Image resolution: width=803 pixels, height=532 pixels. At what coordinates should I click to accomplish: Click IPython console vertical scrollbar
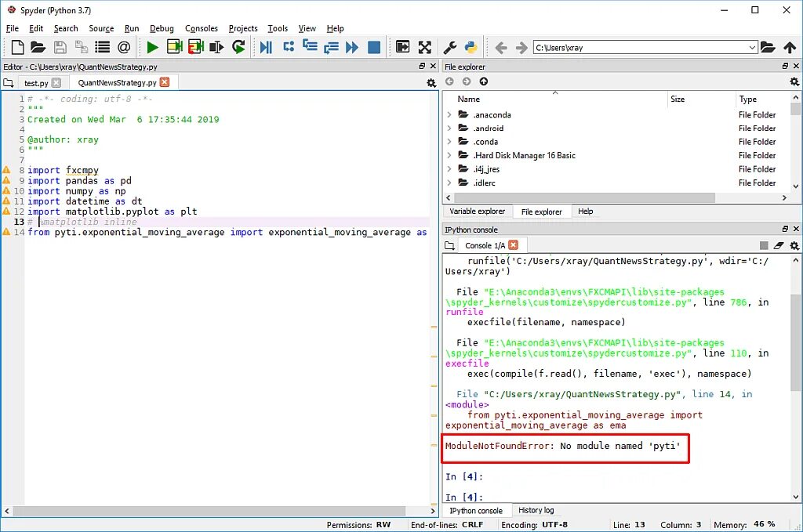tap(795, 342)
